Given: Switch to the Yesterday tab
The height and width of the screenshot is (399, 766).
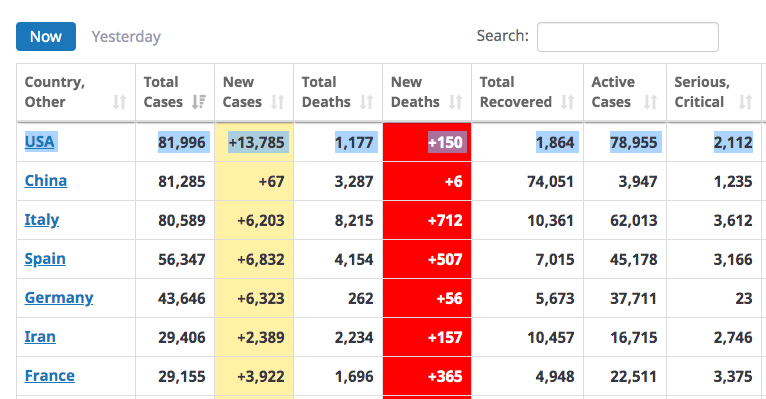Looking at the screenshot, I should pyautogui.click(x=126, y=37).
